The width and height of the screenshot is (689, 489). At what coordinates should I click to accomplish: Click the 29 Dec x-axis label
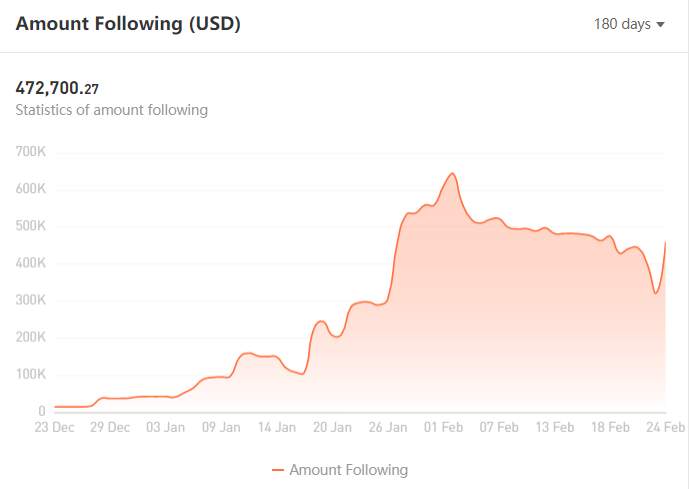(x=110, y=427)
